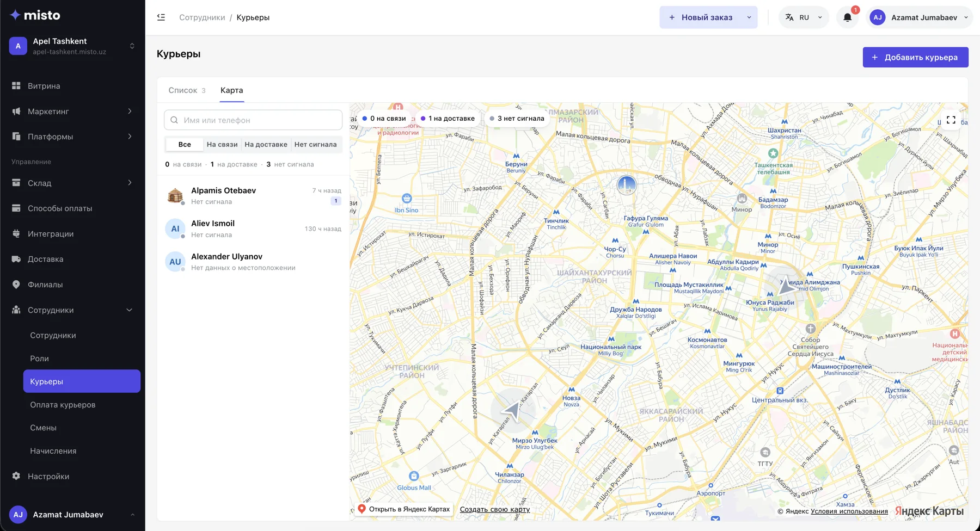Filter couriers by Все

tap(185, 144)
